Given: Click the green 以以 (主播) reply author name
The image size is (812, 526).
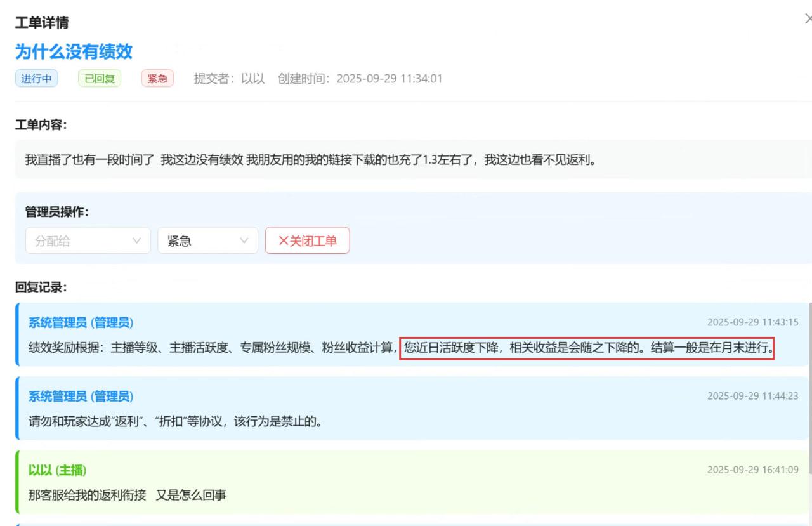Looking at the screenshot, I should coord(57,470).
